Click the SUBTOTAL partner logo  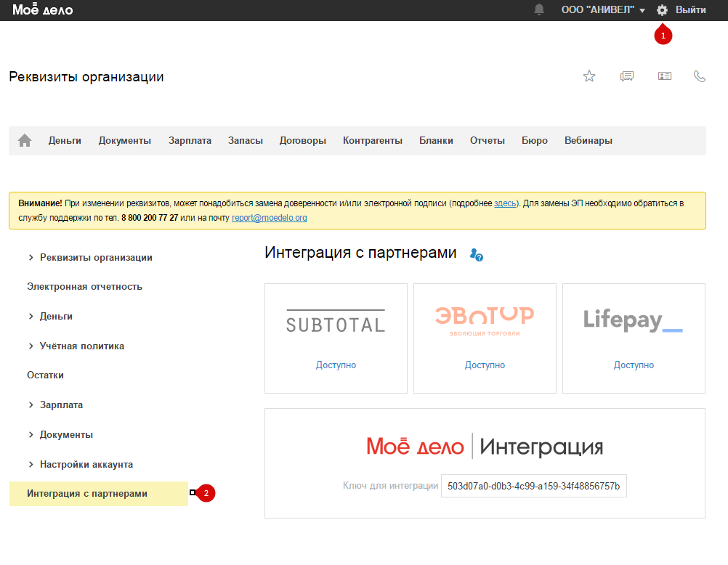336,321
